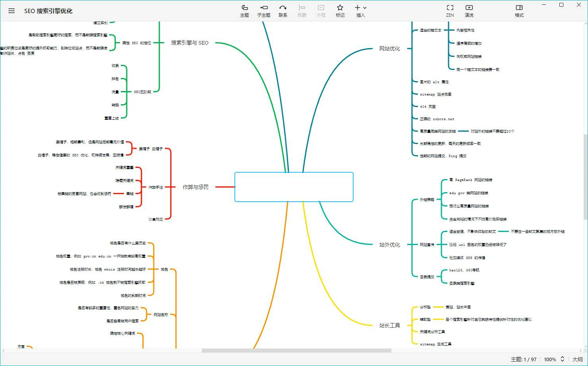Click the vertical scrollbar thumb
The image size is (588, 366).
point(585,177)
